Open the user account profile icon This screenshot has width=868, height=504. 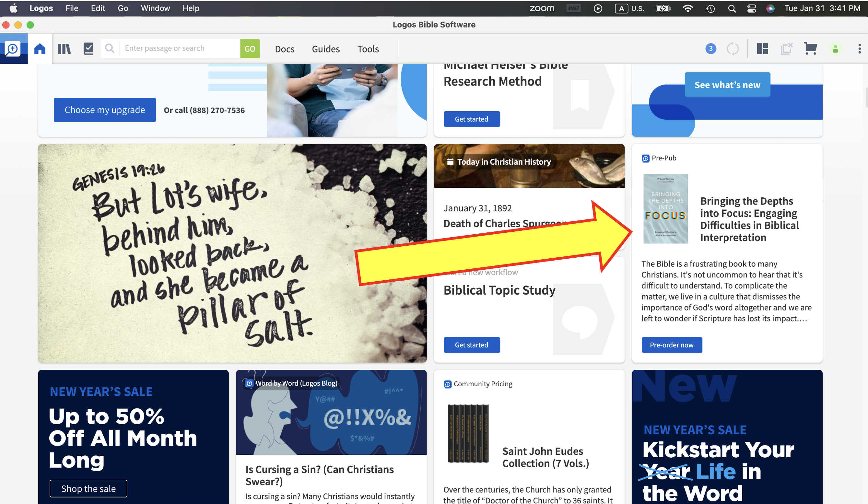pyautogui.click(x=835, y=49)
